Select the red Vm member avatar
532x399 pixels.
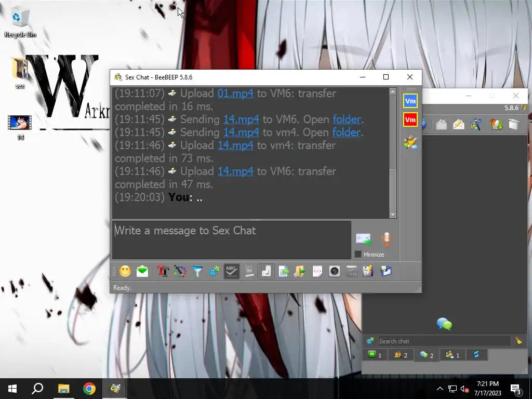coord(410,120)
